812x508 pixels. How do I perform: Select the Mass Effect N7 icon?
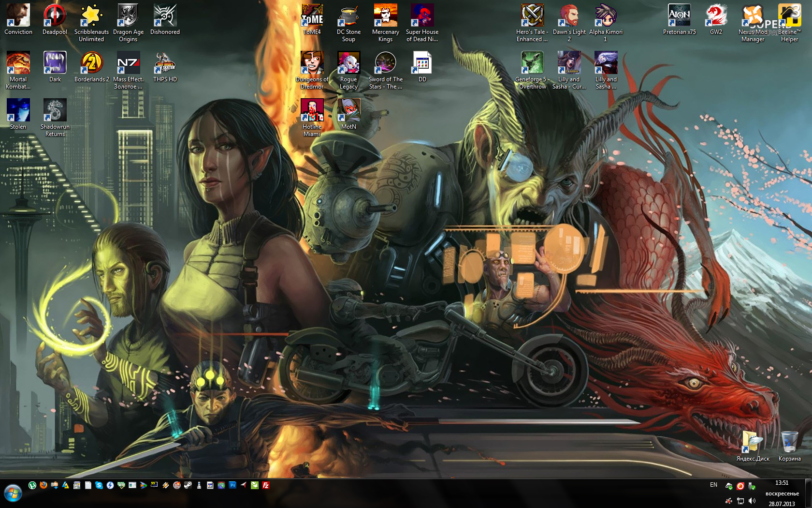pyautogui.click(x=128, y=70)
